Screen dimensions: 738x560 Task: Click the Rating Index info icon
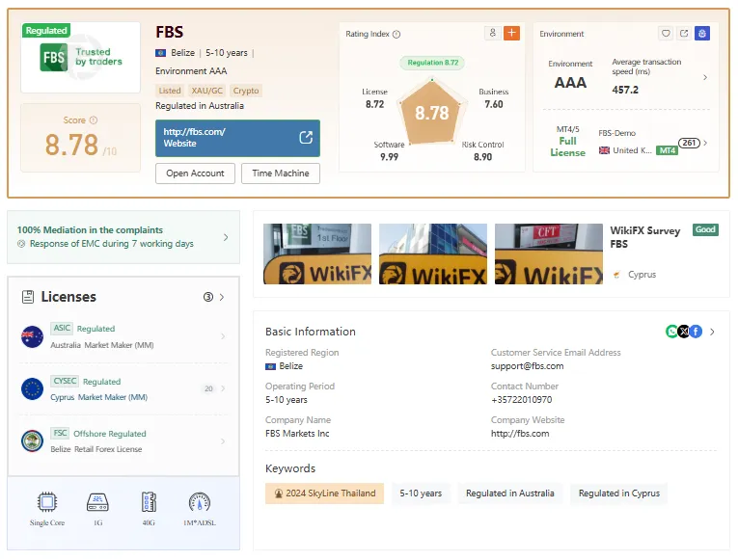[x=396, y=34]
